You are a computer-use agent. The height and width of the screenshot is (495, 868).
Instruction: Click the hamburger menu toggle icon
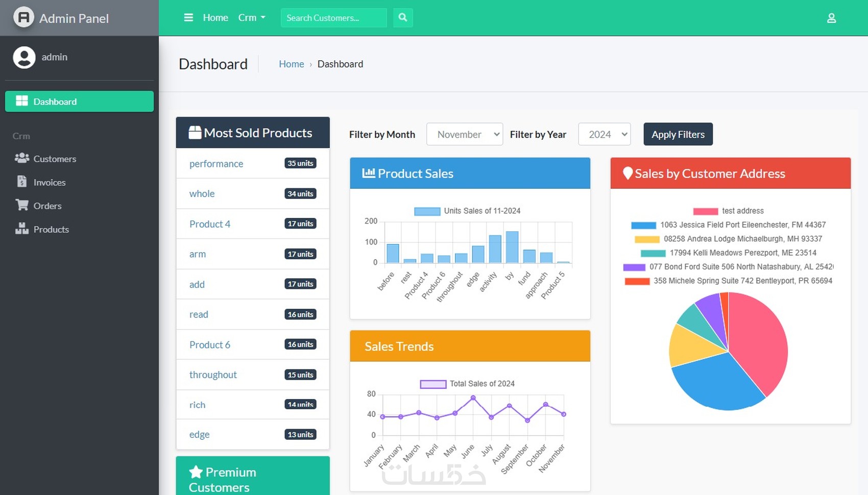(188, 18)
